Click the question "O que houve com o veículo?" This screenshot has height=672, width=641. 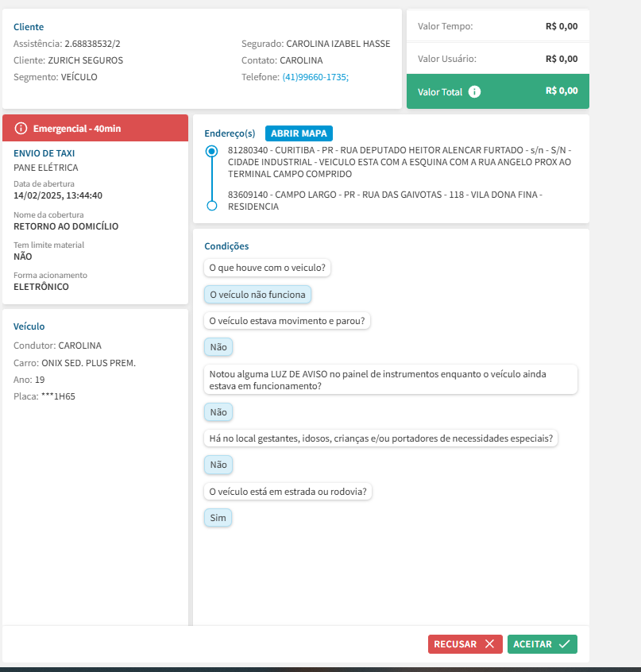(x=267, y=268)
